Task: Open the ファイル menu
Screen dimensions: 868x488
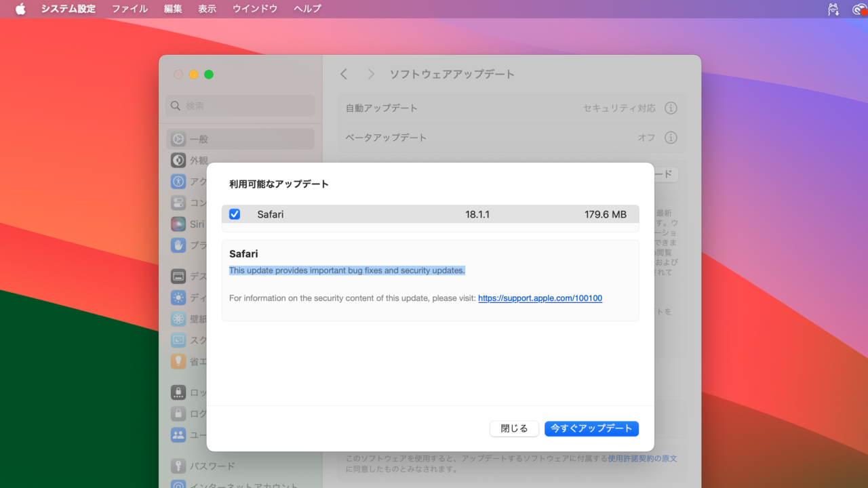Action: pyautogui.click(x=130, y=9)
